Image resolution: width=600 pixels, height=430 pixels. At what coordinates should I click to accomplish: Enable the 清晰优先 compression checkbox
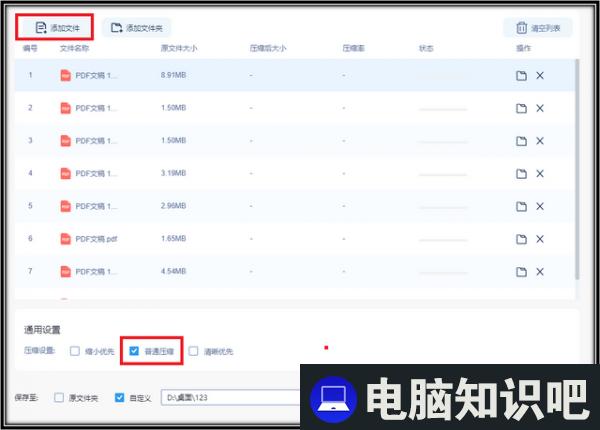coord(193,351)
